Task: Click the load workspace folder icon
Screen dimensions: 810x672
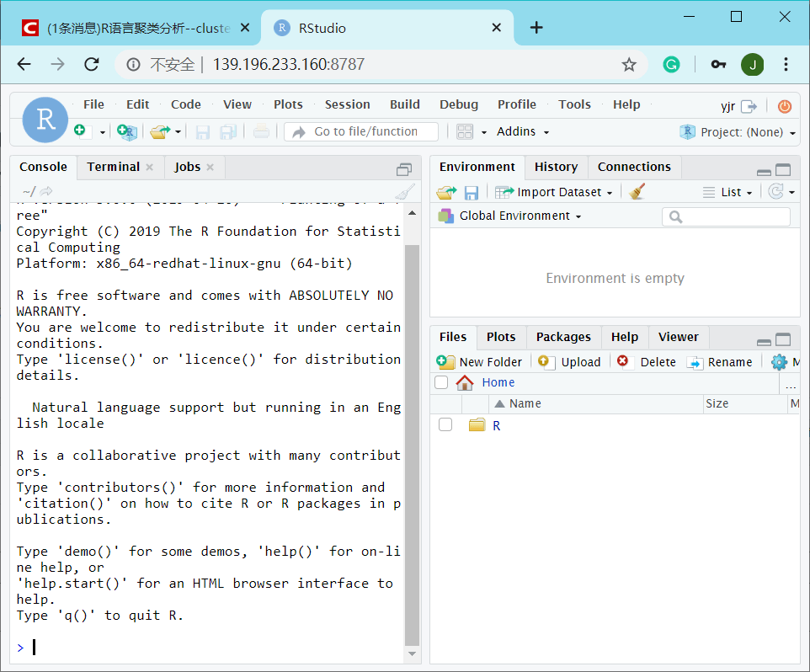Action: click(x=445, y=192)
